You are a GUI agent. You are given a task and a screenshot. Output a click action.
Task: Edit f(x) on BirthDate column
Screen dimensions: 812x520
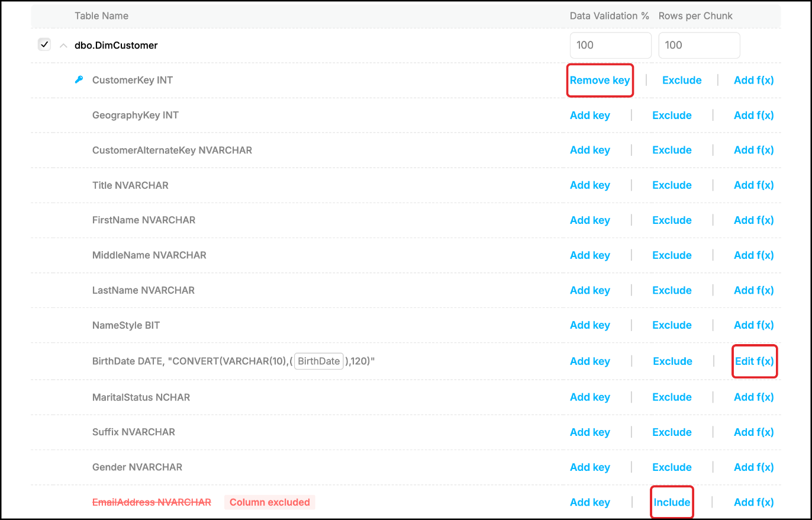coord(755,361)
